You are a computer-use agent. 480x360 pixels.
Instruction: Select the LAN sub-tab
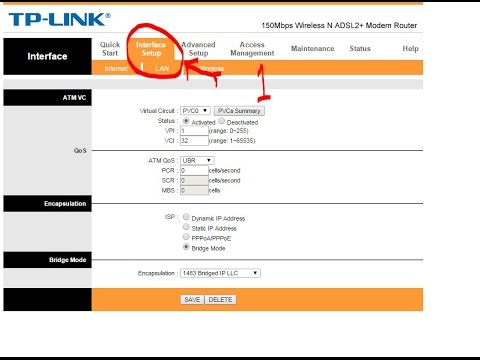click(x=162, y=68)
